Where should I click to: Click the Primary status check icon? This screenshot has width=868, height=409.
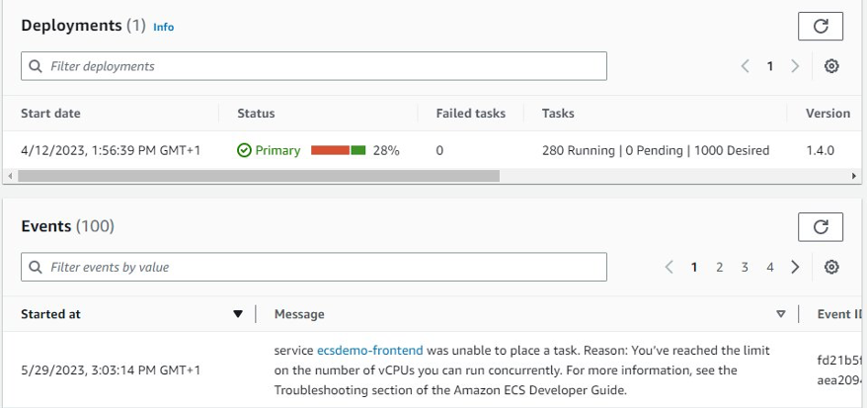click(244, 150)
